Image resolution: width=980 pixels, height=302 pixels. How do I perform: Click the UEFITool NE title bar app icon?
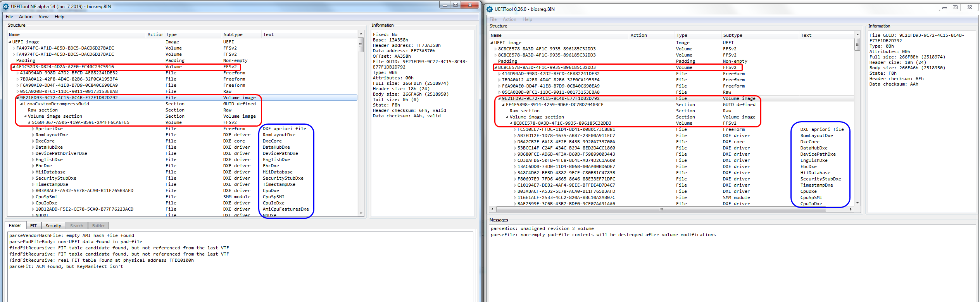tap(6, 6)
